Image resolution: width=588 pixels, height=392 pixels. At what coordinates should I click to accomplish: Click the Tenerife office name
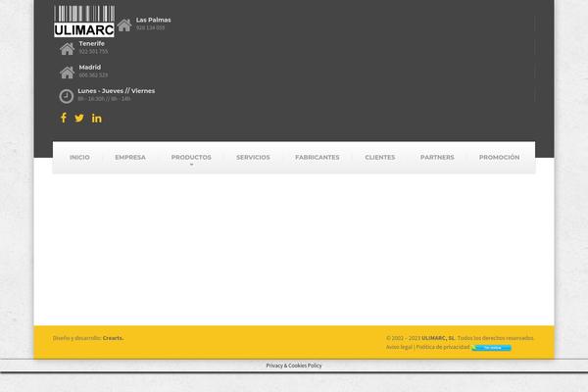click(91, 43)
